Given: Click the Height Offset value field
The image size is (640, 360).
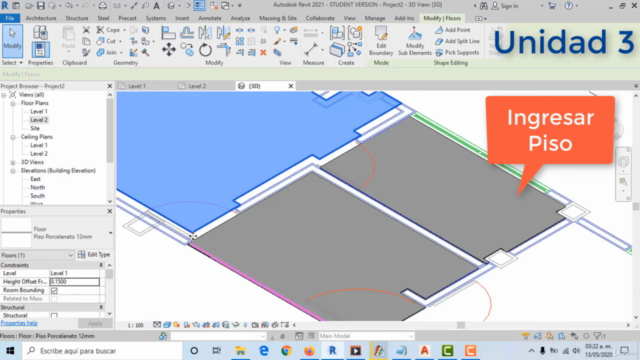Looking at the screenshot, I should pos(74,282).
